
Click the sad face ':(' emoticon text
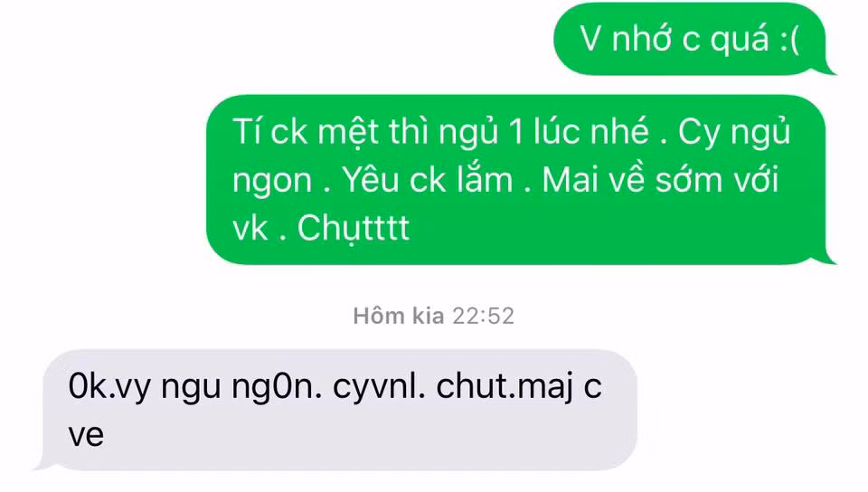pyautogui.click(x=789, y=39)
